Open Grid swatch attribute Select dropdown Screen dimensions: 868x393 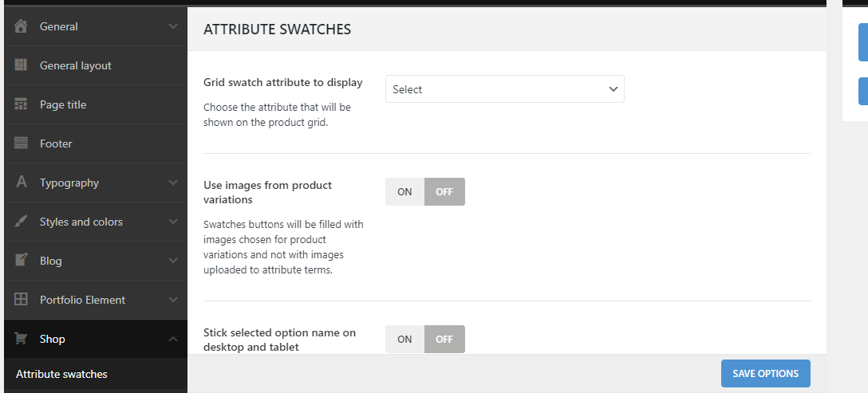click(504, 89)
